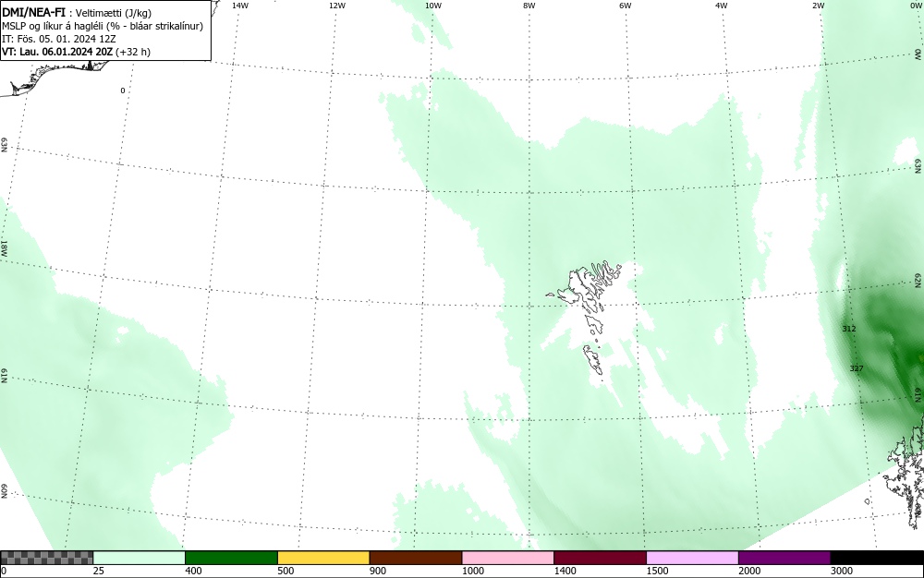The image size is (924, 578).
Task: Click the legend value 1000
Action: pyautogui.click(x=472, y=571)
